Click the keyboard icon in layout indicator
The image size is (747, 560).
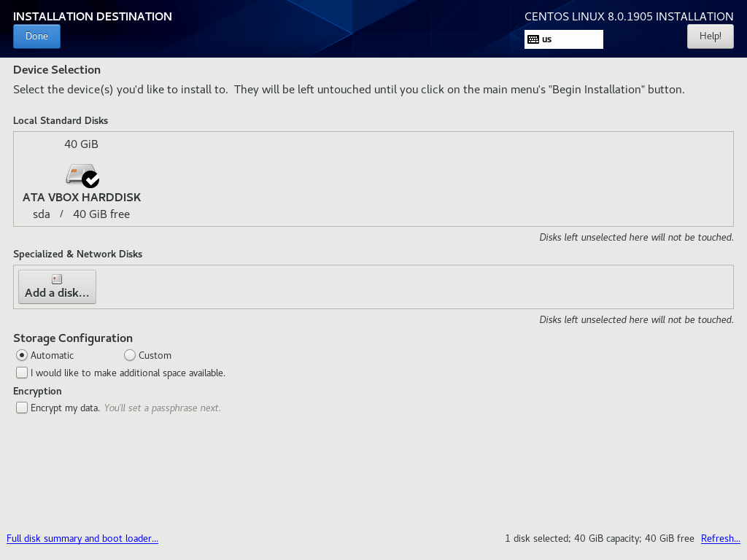click(533, 39)
